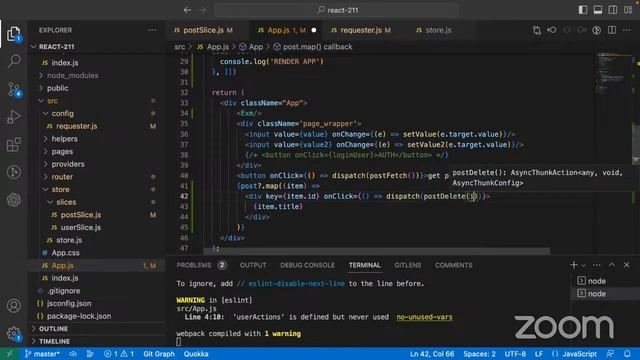Open the PROBLEMS panel tab

201,265
